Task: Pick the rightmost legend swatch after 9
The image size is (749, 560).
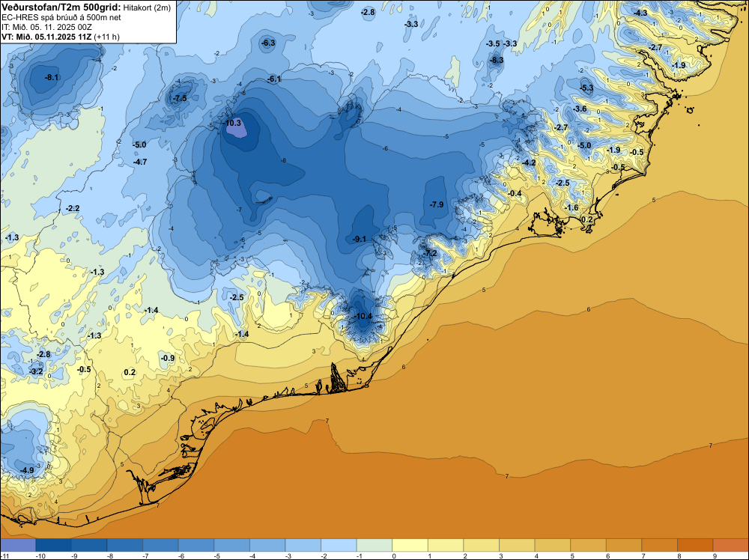Action: pos(731,545)
